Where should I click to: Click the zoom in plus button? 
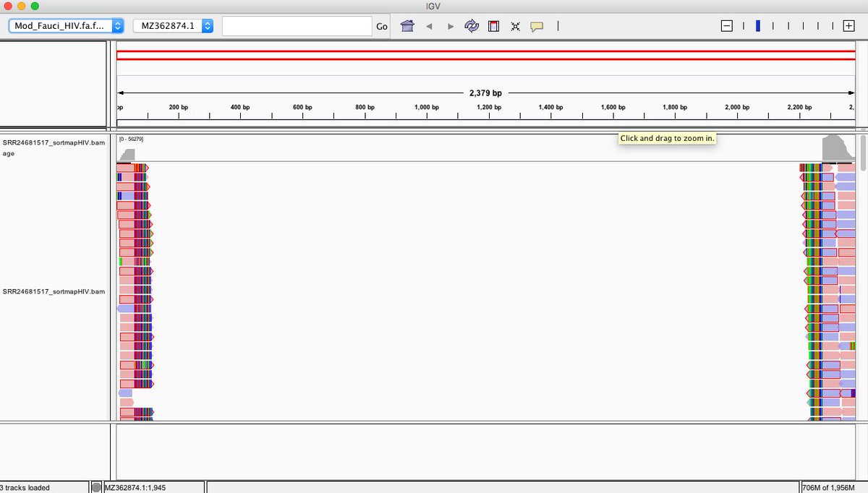(x=848, y=26)
